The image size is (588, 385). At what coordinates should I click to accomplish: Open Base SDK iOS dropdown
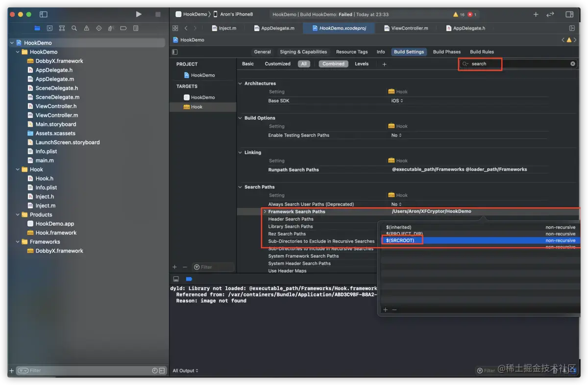(397, 101)
